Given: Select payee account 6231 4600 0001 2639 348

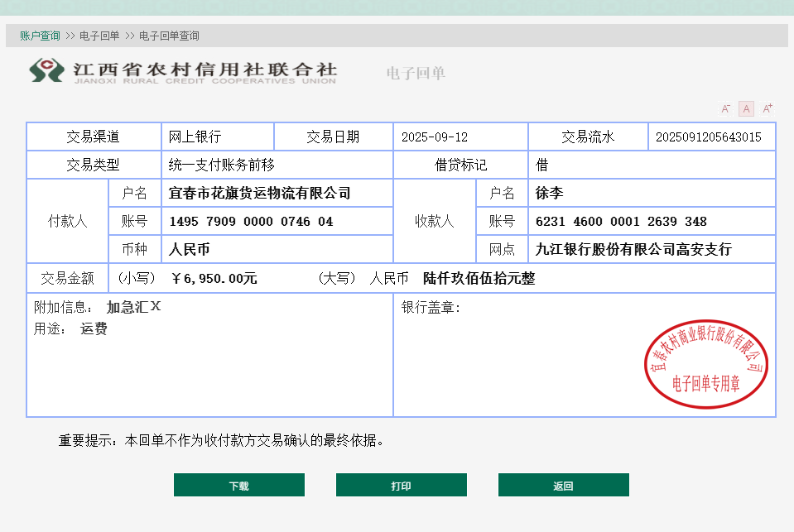Looking at the screenshot, I should pos(621,221).
